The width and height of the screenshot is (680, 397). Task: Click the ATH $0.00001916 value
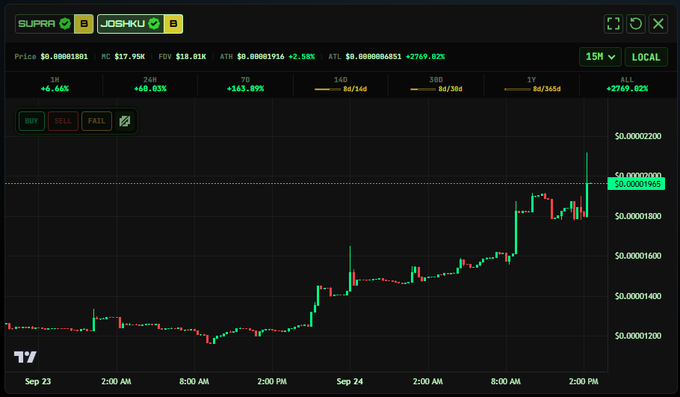click(x=261, y=57)
